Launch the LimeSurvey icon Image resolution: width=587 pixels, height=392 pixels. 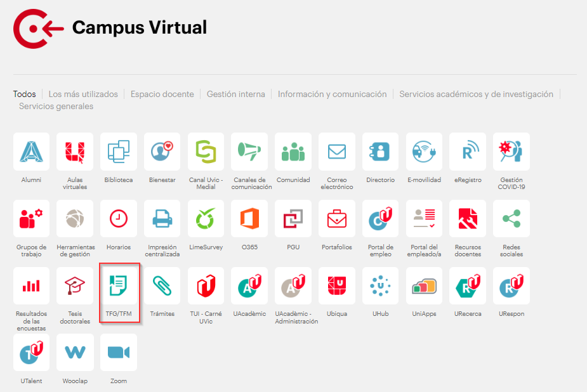coord(206,218)
